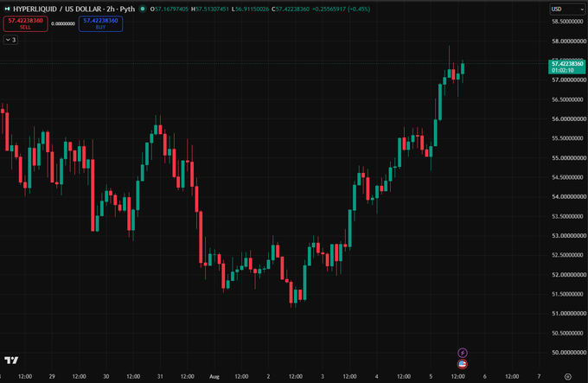The width and height of the screenshot is (588, 383).
Task: Click the TradingView logo icon
Action: [11, 361]
